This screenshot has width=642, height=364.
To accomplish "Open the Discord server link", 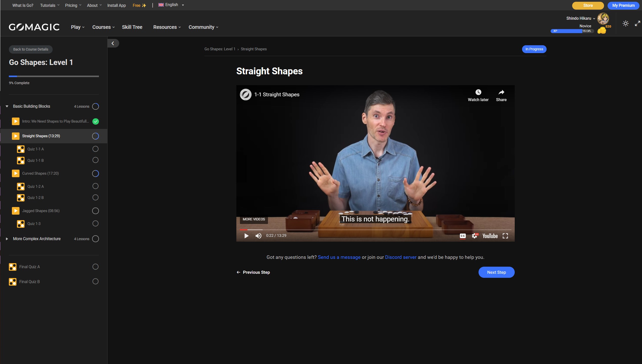I will pos(401,257).
